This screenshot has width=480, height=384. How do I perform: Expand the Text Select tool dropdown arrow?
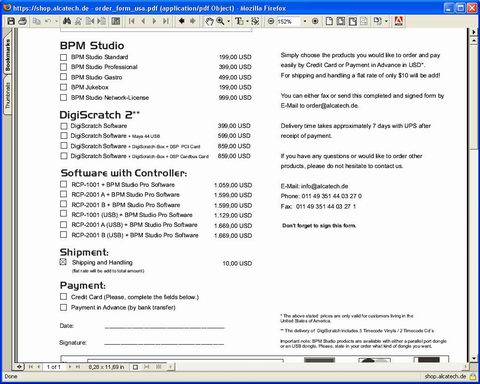click(x=247, y=21)
